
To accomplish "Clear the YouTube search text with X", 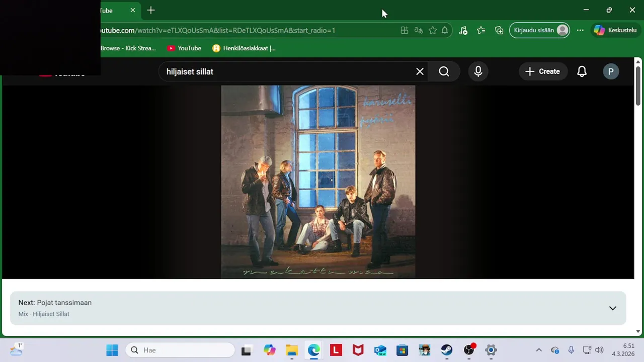I will tap(420, 71).
